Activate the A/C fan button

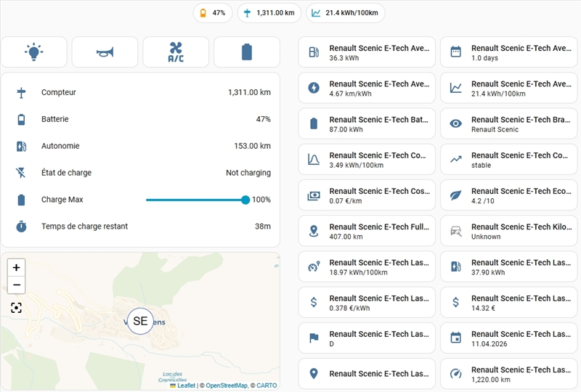[176, 52]
